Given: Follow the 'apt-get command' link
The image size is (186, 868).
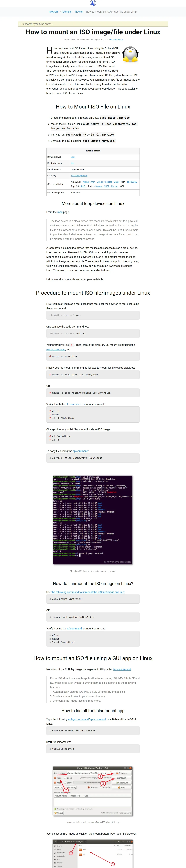Looking at the screenshot, I should pos(78,719).
